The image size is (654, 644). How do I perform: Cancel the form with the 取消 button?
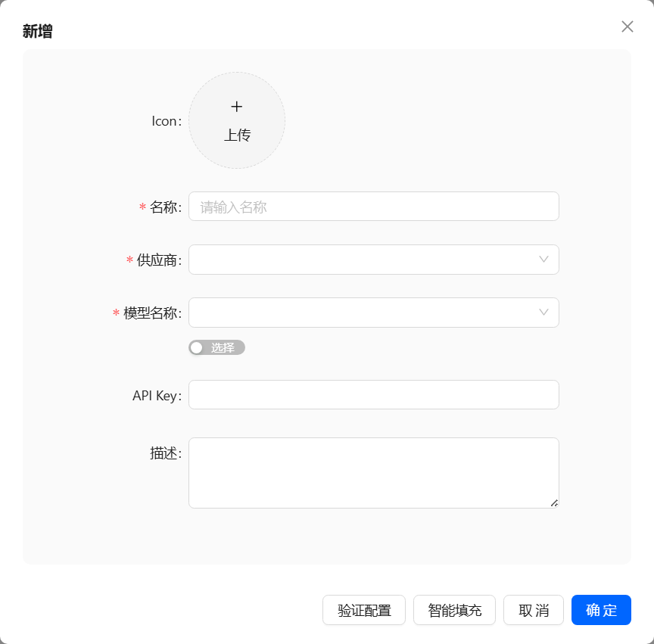[534, 610]
